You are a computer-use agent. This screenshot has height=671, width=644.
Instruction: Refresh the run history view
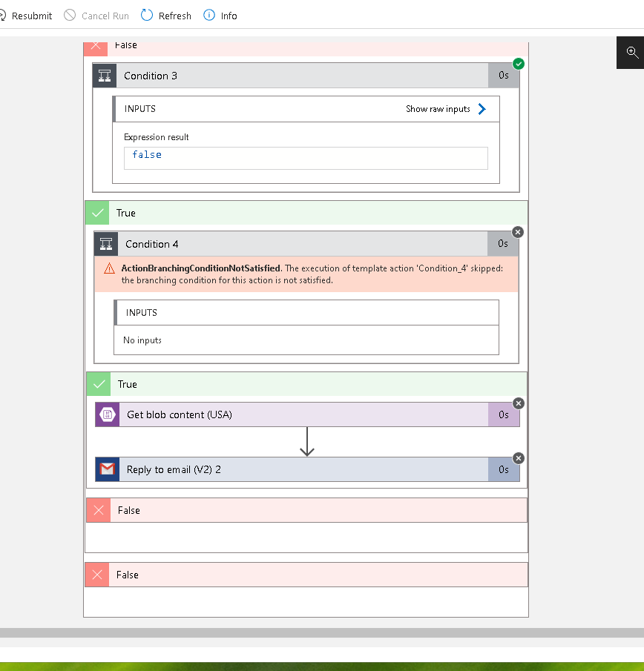click(166, 16)
